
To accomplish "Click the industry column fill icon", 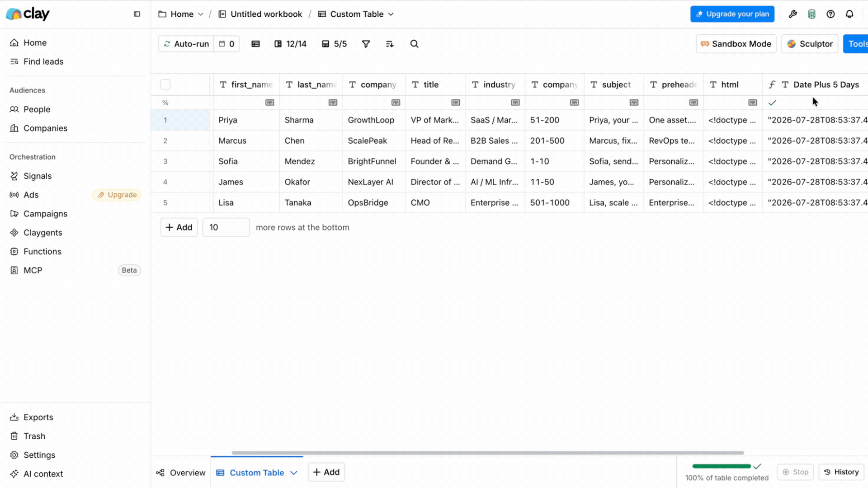I will coord(515,103).
